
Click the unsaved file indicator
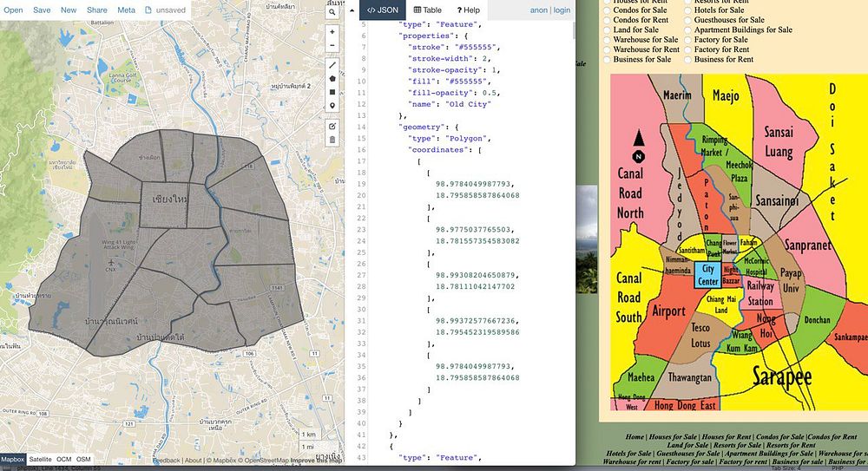[165, 10]
